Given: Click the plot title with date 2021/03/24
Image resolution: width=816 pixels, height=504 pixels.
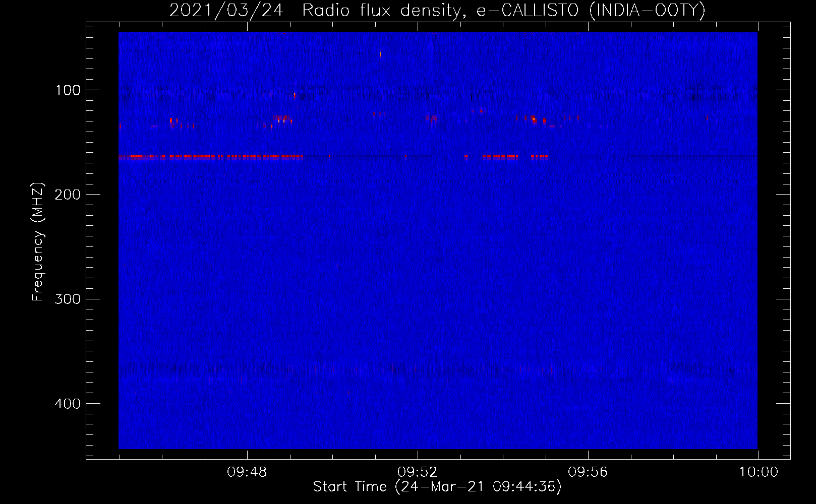Looking at the screenshot, I should click(437, 10).
